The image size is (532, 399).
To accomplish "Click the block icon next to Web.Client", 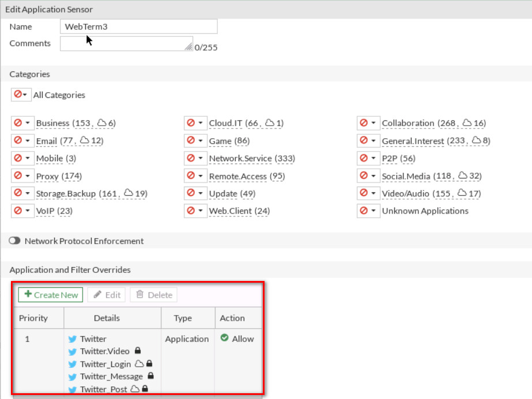I will [x=192, y=211].
